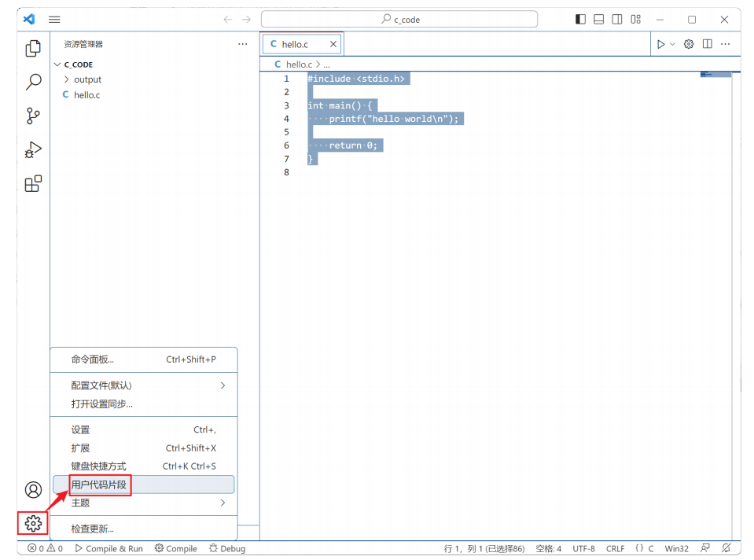Click the Debug button in status bar
Viewport: 754px width, 560px height.
coord(227,548)
